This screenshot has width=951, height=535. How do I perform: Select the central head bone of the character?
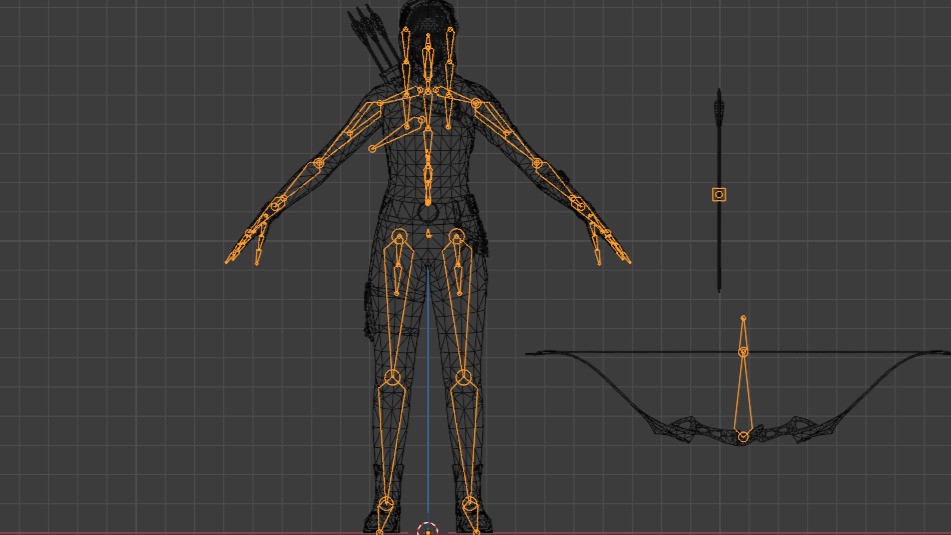[x=428, y=61]
